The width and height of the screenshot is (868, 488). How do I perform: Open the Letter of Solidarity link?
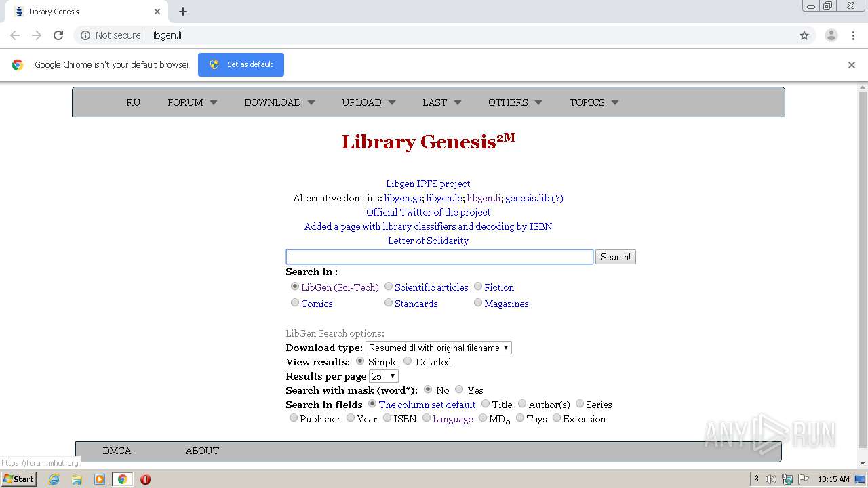[x=428, y=241]
